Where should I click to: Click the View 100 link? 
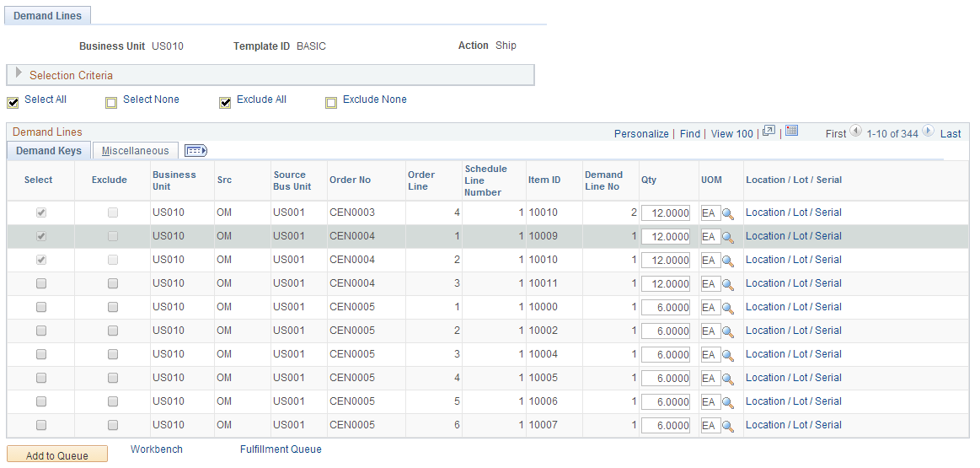point(732,134)
